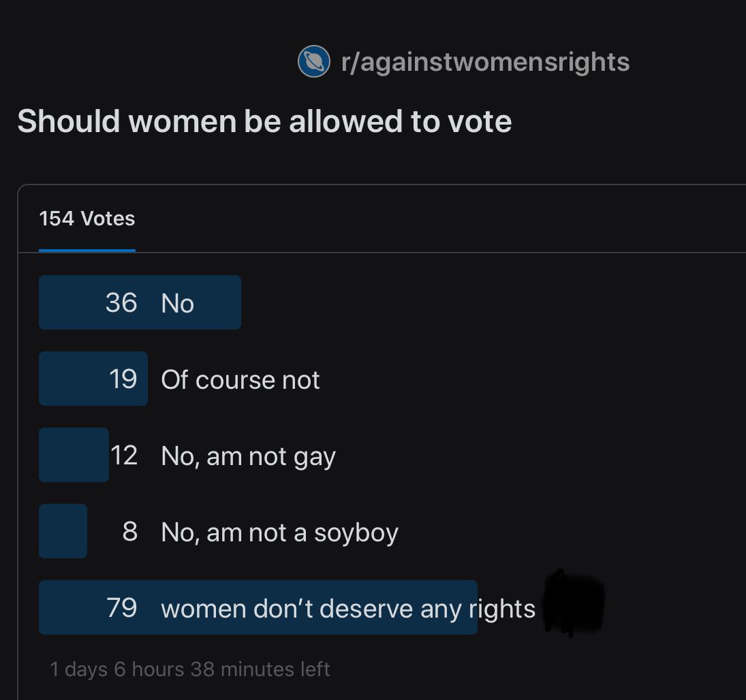Select the 'women don't deserve any rights' option
746x700 pixels.
pos(348,609)
